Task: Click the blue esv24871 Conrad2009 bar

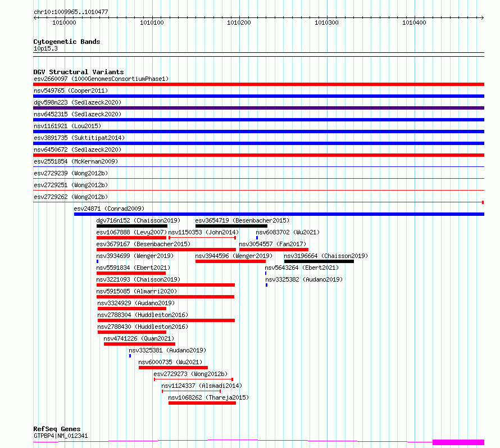Action: [x=279, y=214]
